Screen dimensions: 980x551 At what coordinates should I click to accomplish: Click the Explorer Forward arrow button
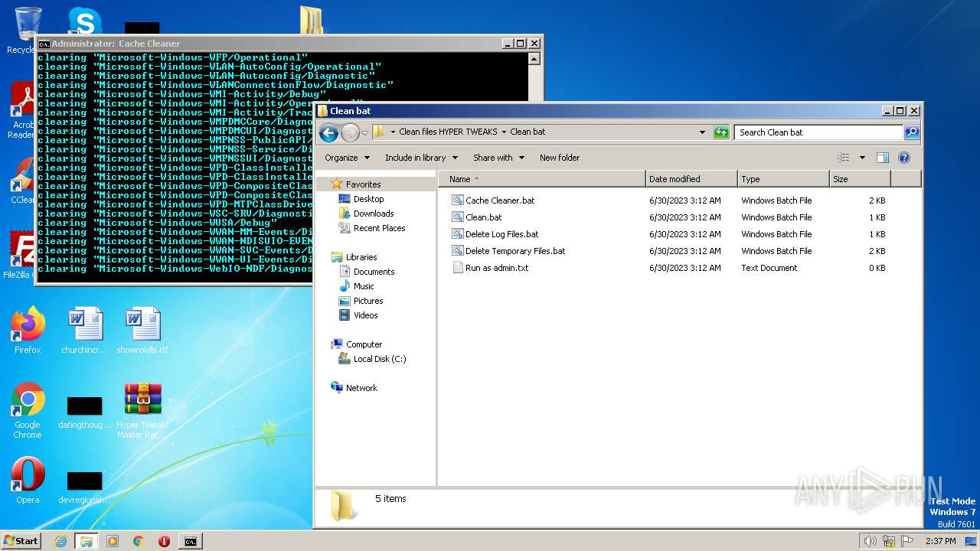point(350,132)
